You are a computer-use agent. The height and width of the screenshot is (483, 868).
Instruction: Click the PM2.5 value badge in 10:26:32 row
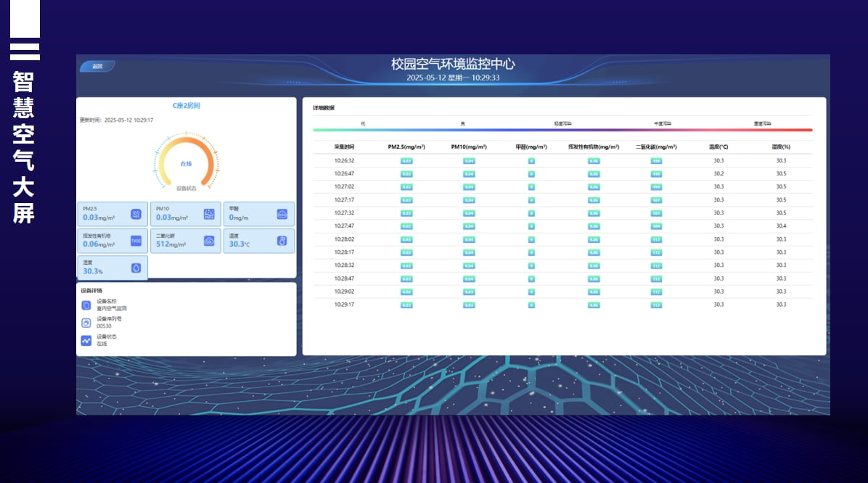click(406, 161)
